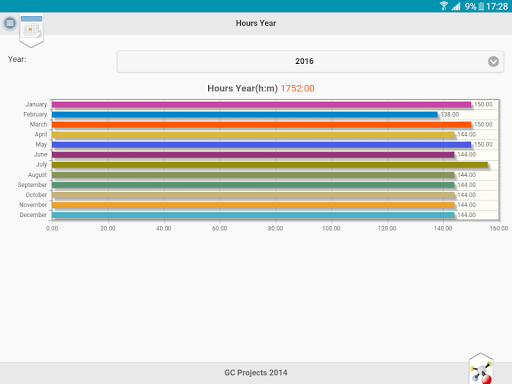512x384 pixels.
Task: Tap the clock showing 17:28
Action: (x=497, y=6)
